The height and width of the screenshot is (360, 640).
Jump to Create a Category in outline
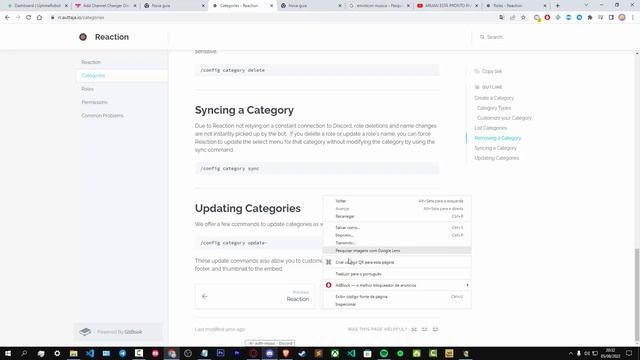tap(494, 98)
